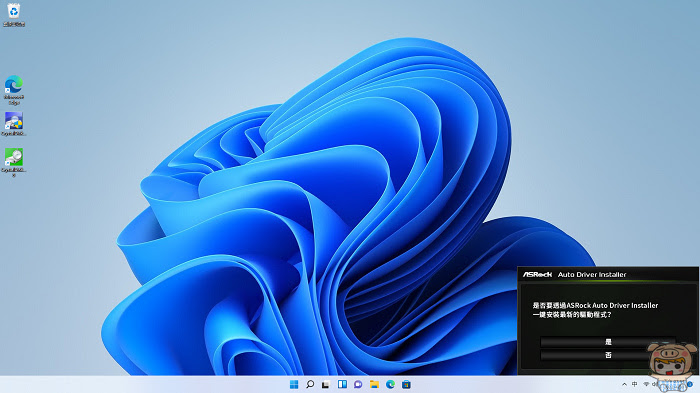This screenshot has width=700, height=393.
Task: Switch the 中 input method indicator
Action: point(635,385)
